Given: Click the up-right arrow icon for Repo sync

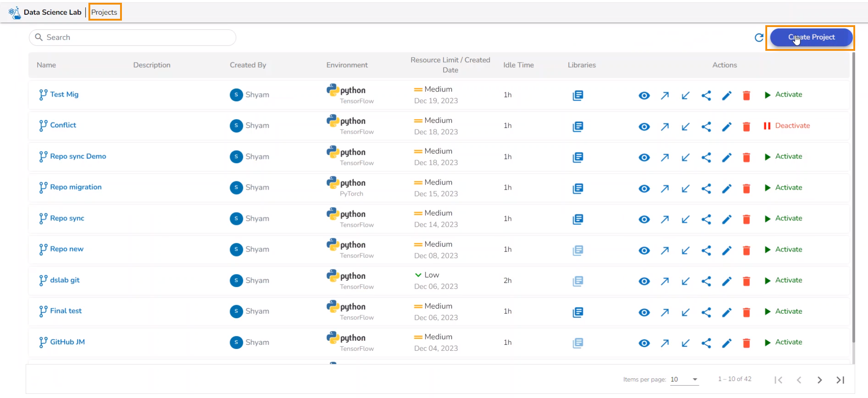Looking at the screenshot, I should click(665, 219).
